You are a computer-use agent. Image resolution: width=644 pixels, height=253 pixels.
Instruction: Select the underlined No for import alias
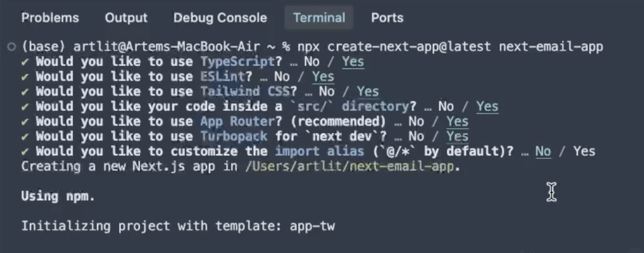tap(543, 152)
